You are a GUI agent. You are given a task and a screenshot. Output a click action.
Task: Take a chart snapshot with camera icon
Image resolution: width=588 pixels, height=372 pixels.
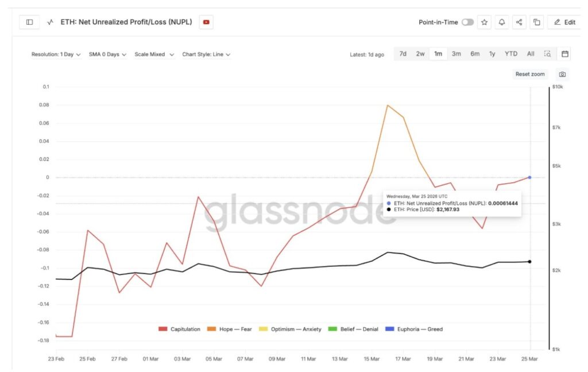563,74
